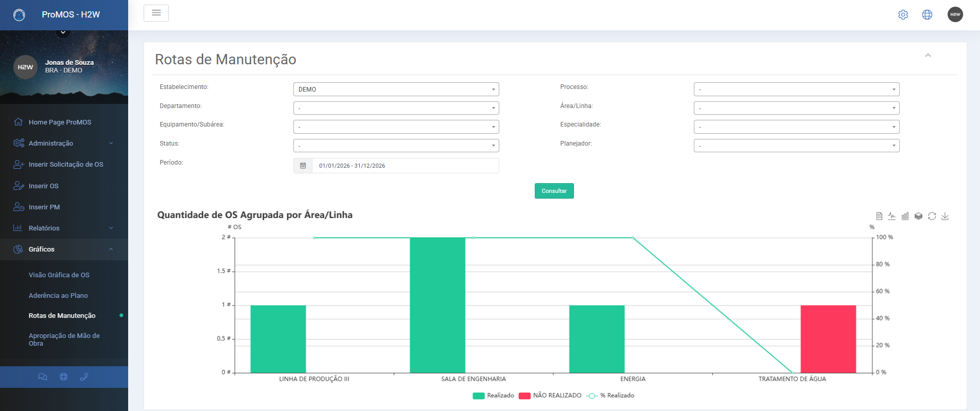
Task: Collapse the Rotas de Manutenção panel
Action: (928, 55)
